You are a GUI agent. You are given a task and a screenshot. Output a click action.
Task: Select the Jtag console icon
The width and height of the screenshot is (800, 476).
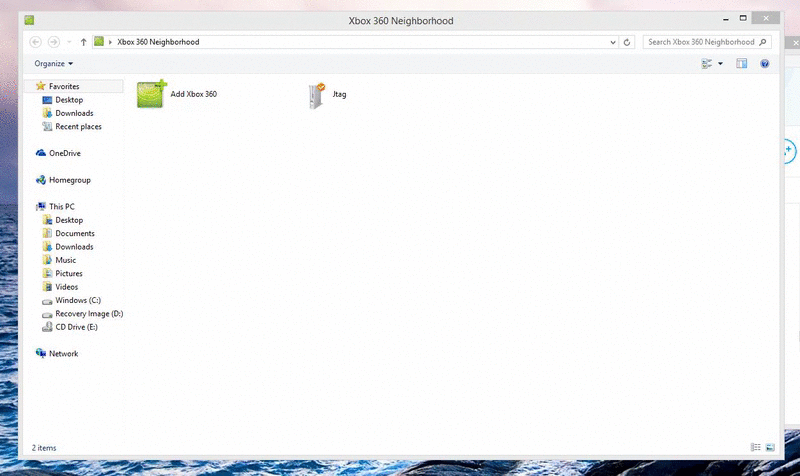click(x=316, y=95)
